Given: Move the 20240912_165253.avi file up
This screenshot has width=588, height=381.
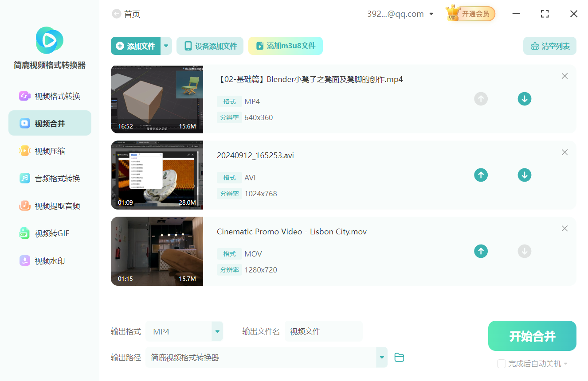Looking at the screenshot, I should 481,175.
